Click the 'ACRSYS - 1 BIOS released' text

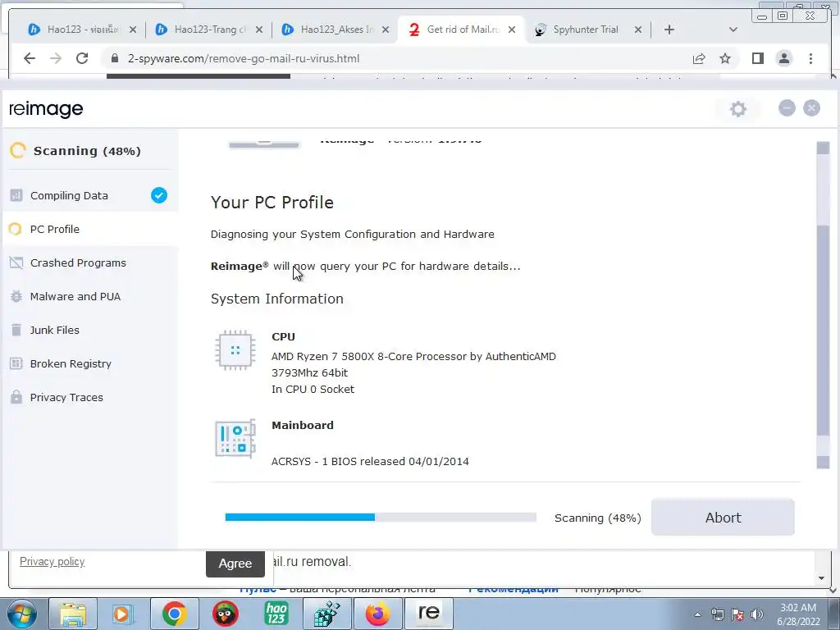coord(370,461)
